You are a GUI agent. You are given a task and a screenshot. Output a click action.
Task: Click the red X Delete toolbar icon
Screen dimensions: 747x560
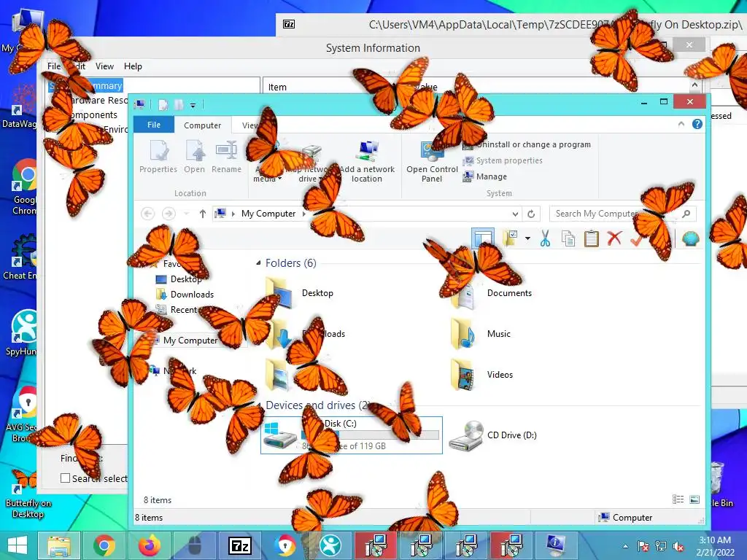pyautogui.click(x=614, y=238)
